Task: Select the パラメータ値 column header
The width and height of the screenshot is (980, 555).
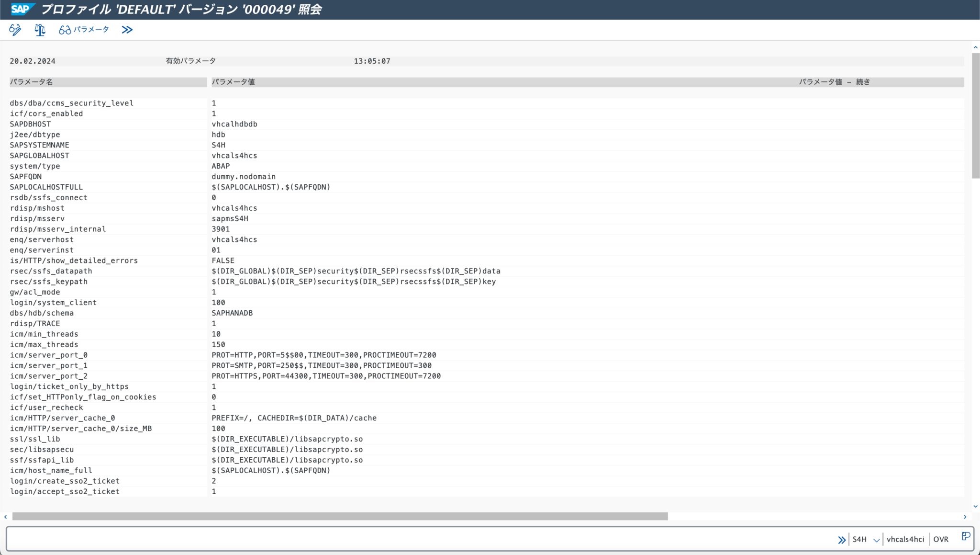Action: (233, 82)
